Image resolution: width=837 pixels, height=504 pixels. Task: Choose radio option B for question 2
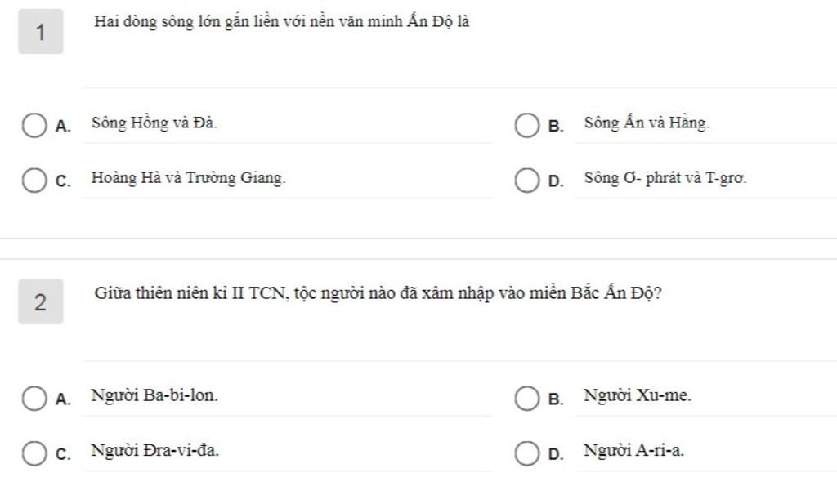tap(526, 399)
